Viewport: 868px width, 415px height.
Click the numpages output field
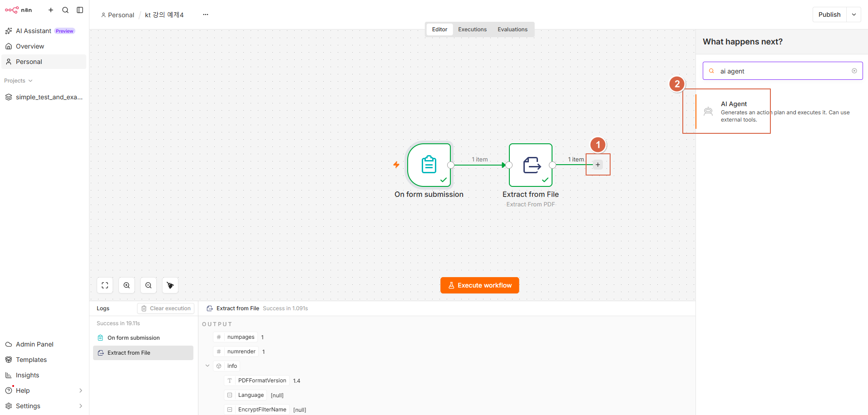click(236, 337)
